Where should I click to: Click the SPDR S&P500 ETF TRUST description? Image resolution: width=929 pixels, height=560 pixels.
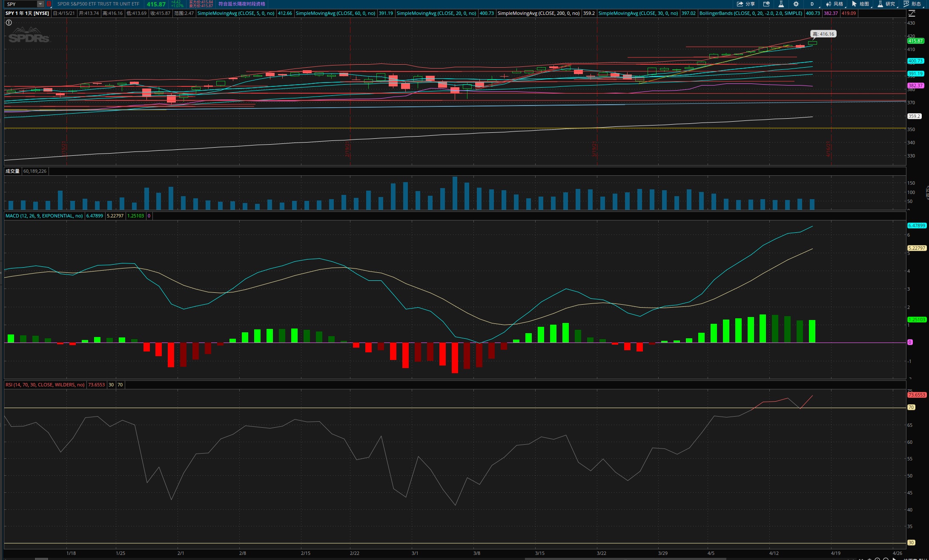click(98, 4)
